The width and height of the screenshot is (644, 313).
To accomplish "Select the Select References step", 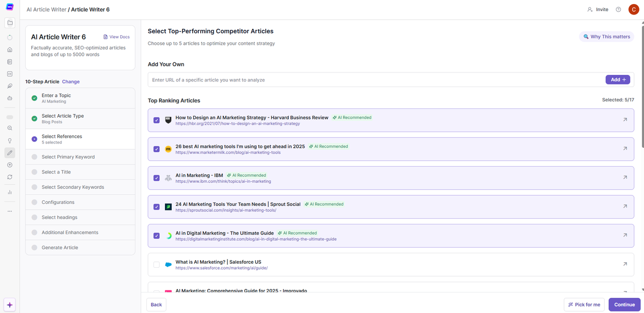I will tap(80, 139).
